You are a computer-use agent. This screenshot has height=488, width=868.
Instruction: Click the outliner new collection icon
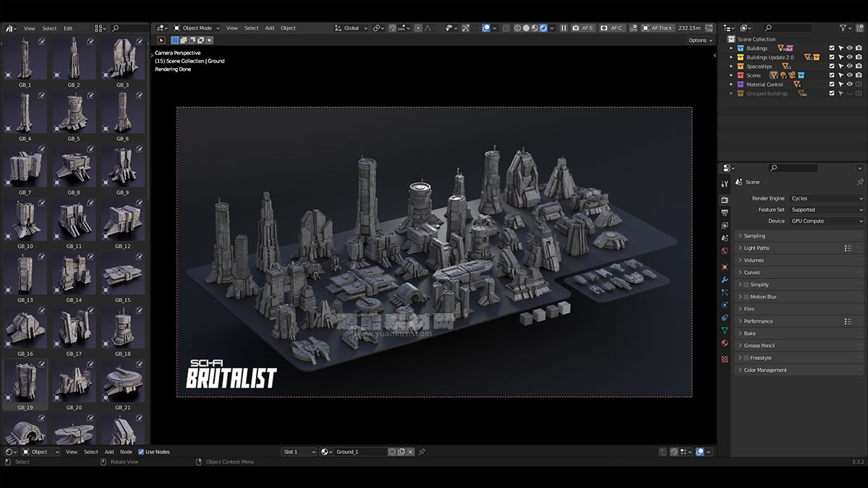tap(859, 27)
